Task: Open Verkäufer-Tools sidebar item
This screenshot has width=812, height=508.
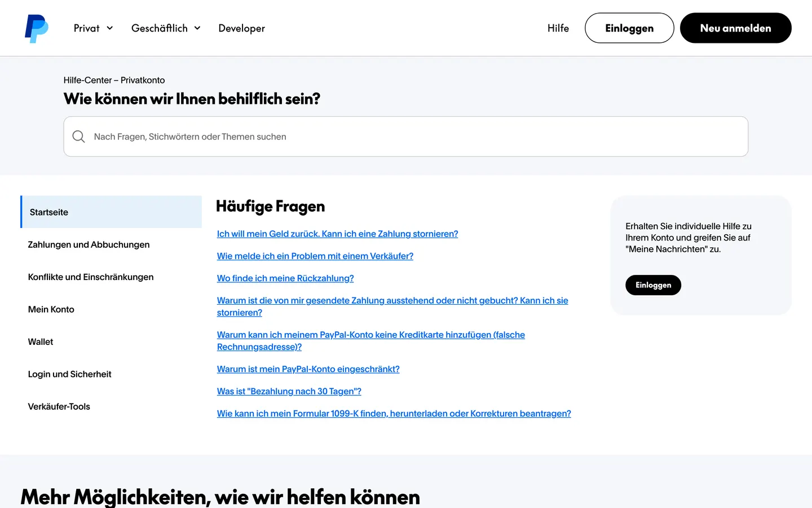Action: (x=111, y=406)
